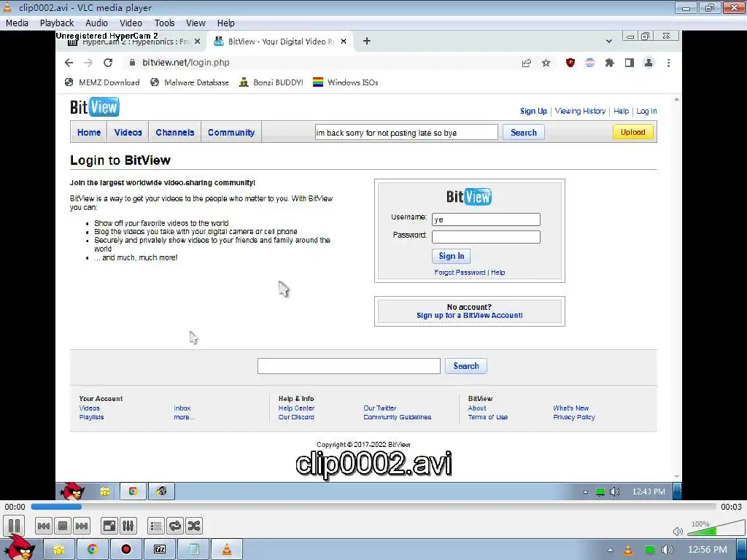The height and width of the screenshot is (560, 747).
Task: Go back in the browser
Action: 69,63
